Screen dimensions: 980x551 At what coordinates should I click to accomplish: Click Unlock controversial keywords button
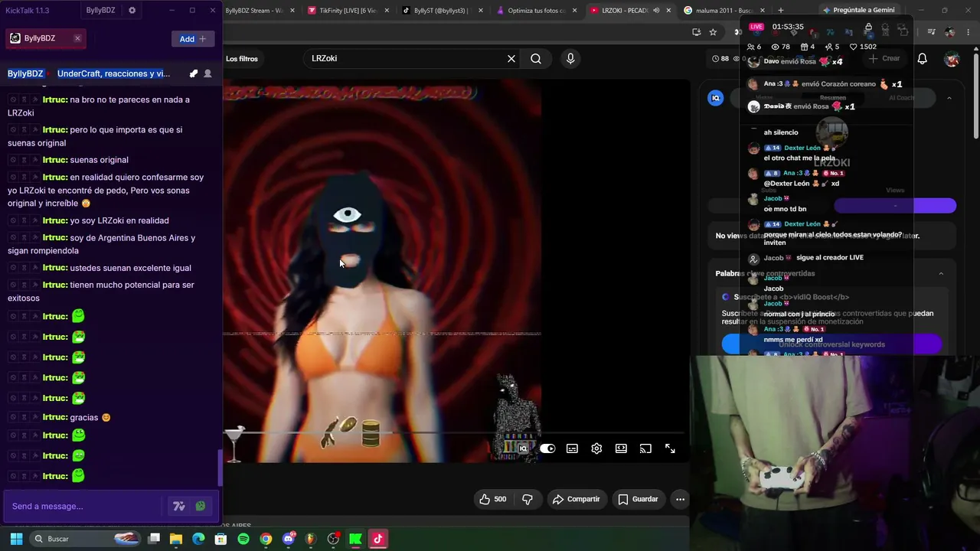click(x=831, y=344)
